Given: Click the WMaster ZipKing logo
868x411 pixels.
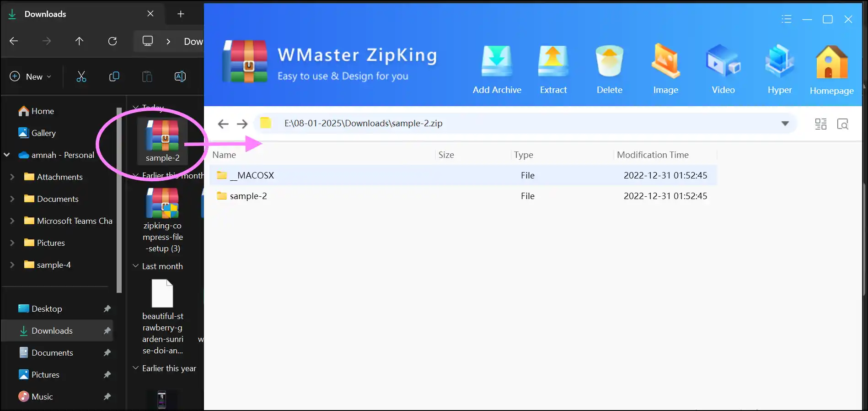Looking at the screenshot, I should pyautogui.click(x=245, y=62).
